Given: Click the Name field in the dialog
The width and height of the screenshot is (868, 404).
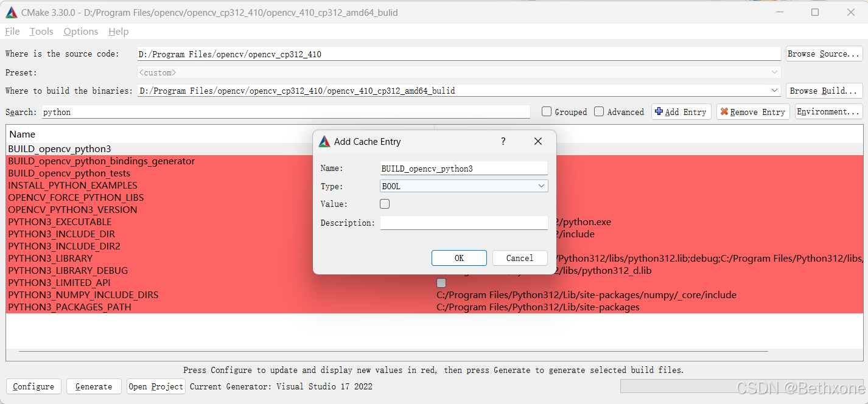Looking at the screenshot, I should click(x=464, y=169).
